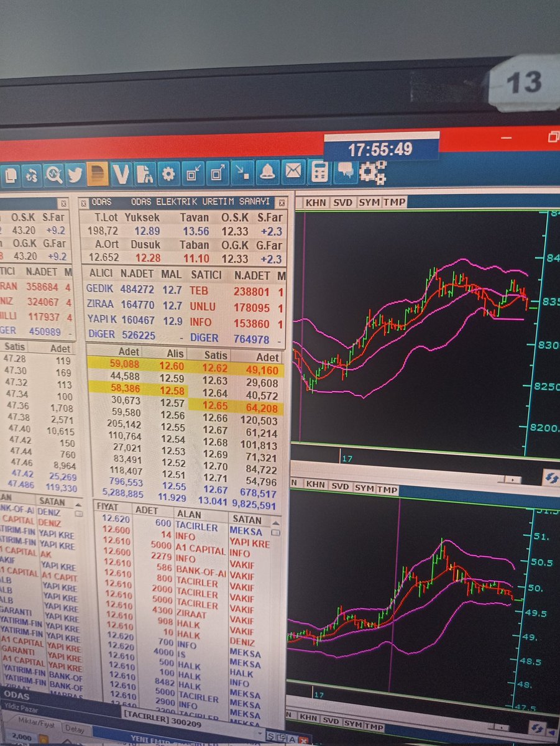Click the expand window arrow icon
The width and height of the screenshot is (560, 746).
pos(218,173)
